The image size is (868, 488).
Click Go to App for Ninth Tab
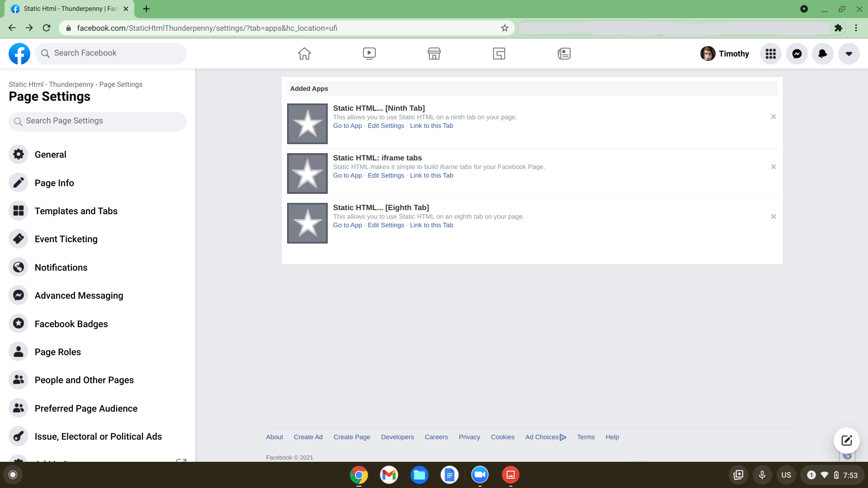coord(348,126)
